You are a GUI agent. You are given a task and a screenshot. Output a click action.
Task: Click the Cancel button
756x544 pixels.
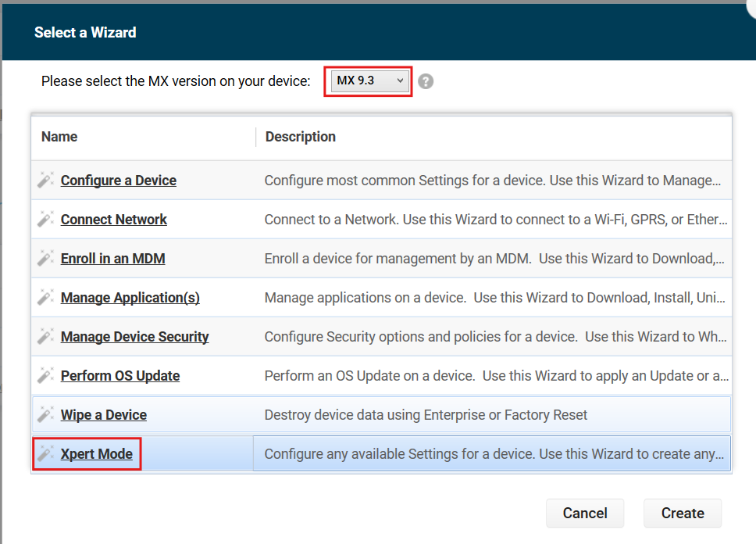pos(585,513)
